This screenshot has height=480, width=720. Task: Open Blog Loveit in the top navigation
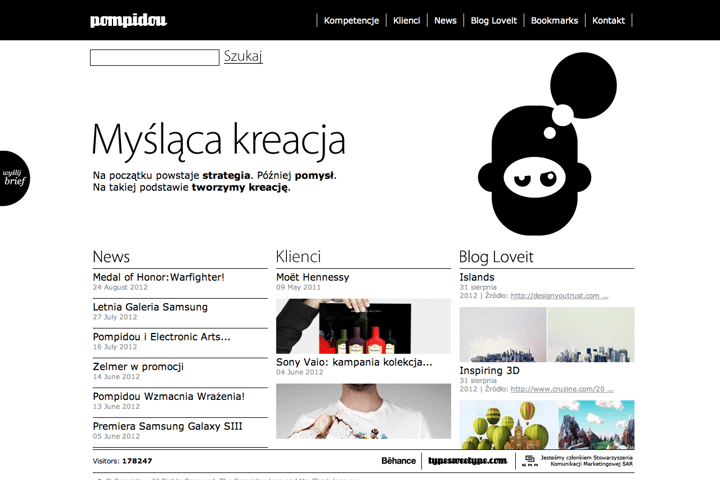(494, 21)
